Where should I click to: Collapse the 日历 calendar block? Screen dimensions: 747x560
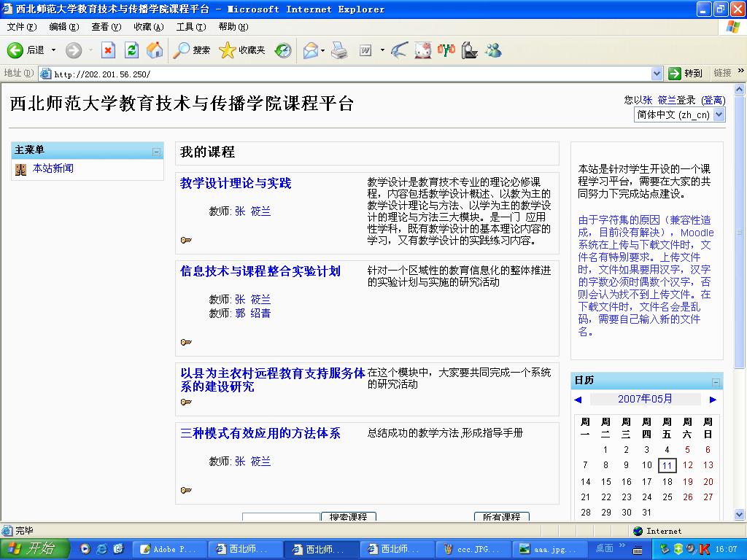click(716, 382)
